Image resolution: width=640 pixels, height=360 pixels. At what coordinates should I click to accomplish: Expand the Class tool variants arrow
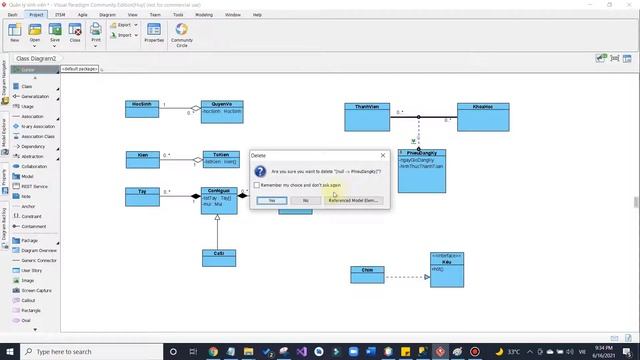click(58, 89)
